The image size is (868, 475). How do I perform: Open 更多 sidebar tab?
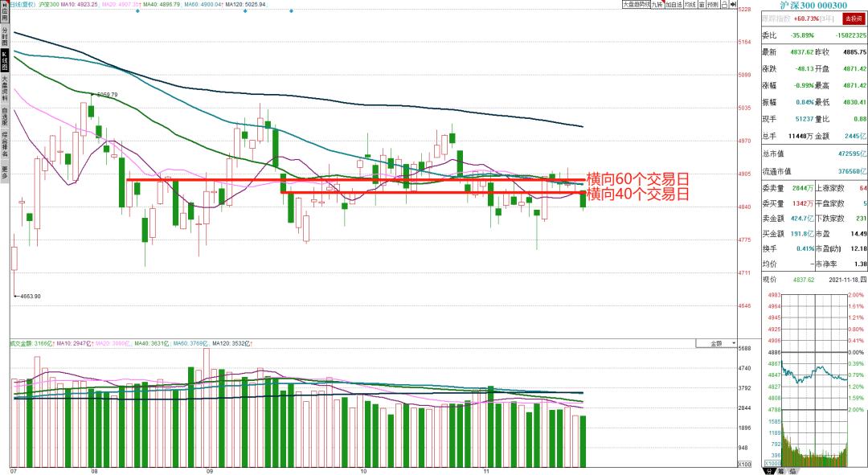click(5, 172)
